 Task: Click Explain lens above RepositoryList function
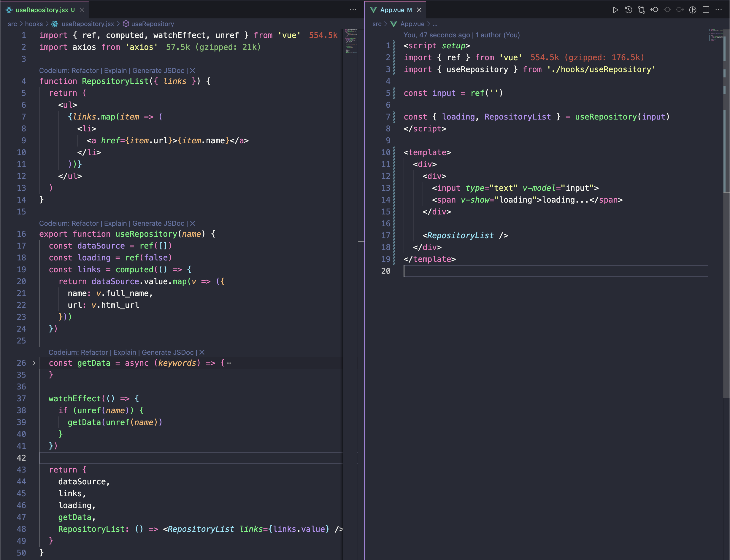(115, 71)
